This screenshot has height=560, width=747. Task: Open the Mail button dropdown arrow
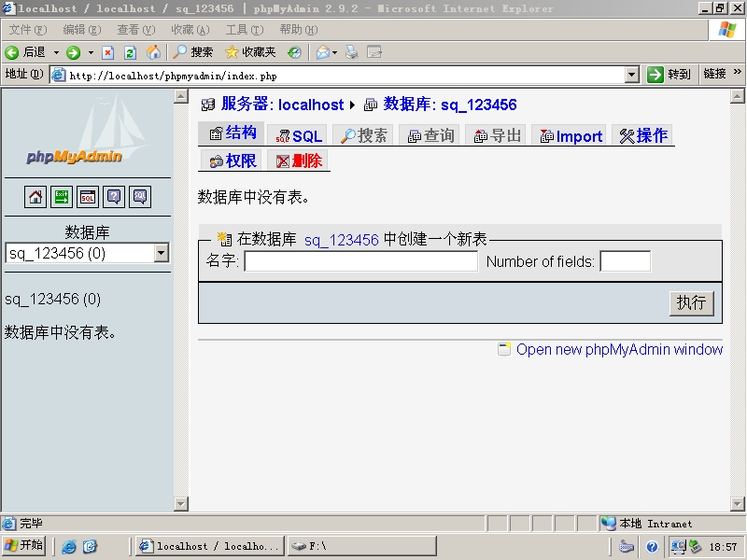coord(335,52)
